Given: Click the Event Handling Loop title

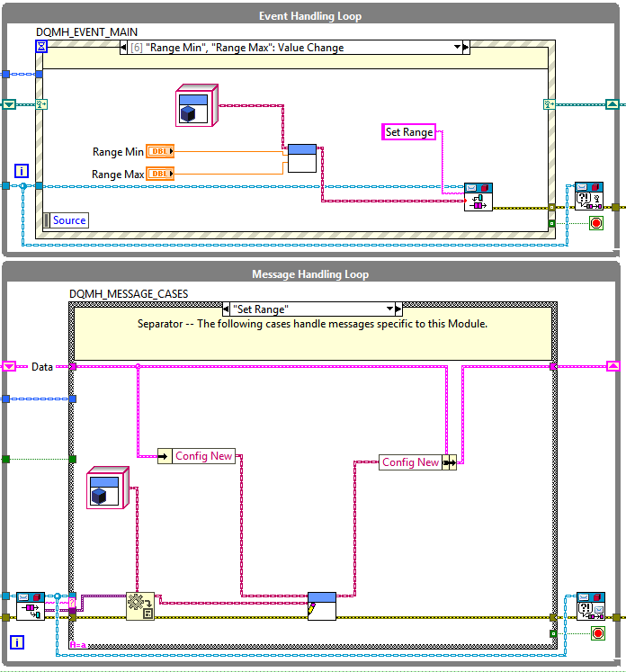Looking at the screenshot, I should 310,16.
